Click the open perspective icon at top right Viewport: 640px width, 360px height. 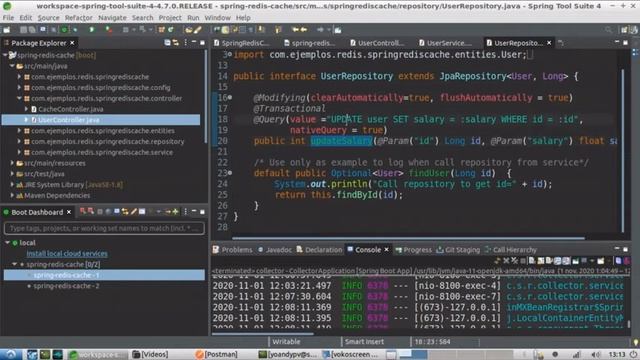point(624,30)
